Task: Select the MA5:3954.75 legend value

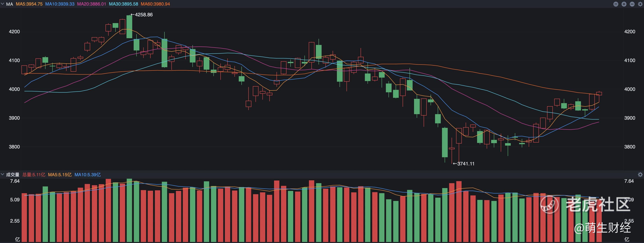Action: click(29, 4)
